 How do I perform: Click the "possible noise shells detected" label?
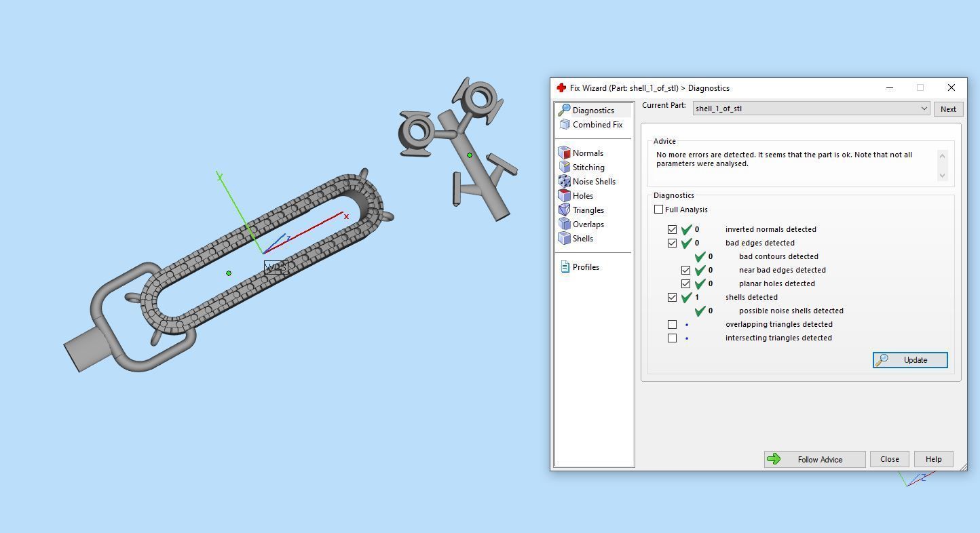pos(791,311)
